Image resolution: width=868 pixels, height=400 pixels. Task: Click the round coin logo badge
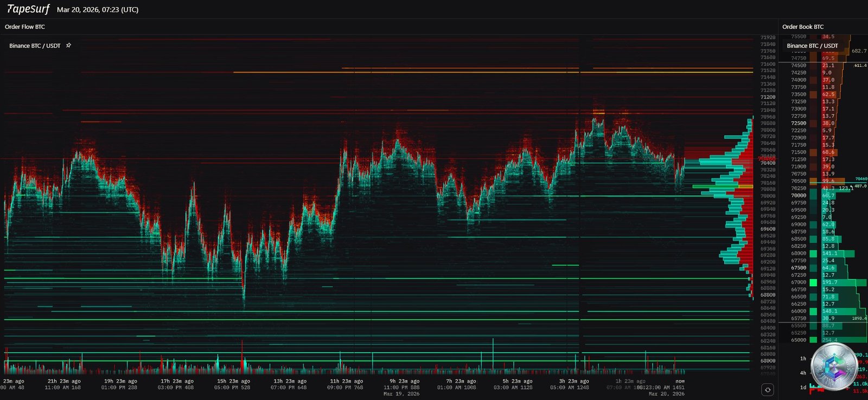[x=834, y=366]
